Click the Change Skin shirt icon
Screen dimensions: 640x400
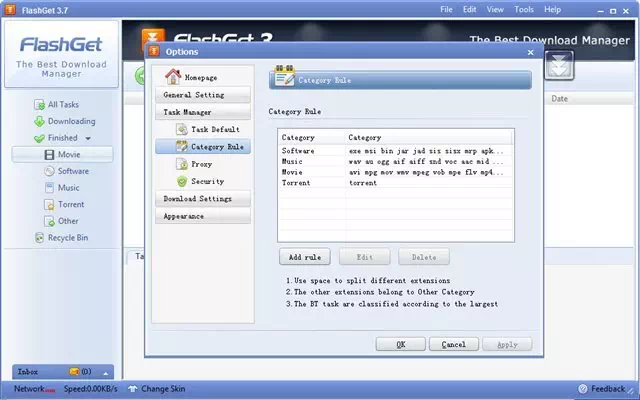tap(133, 389)
